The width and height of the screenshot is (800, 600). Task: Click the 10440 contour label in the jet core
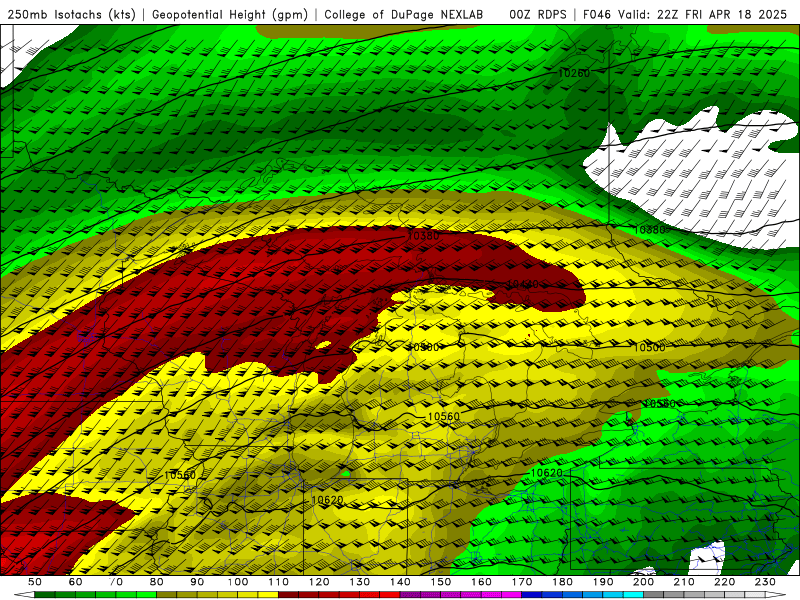coord(522,284)
